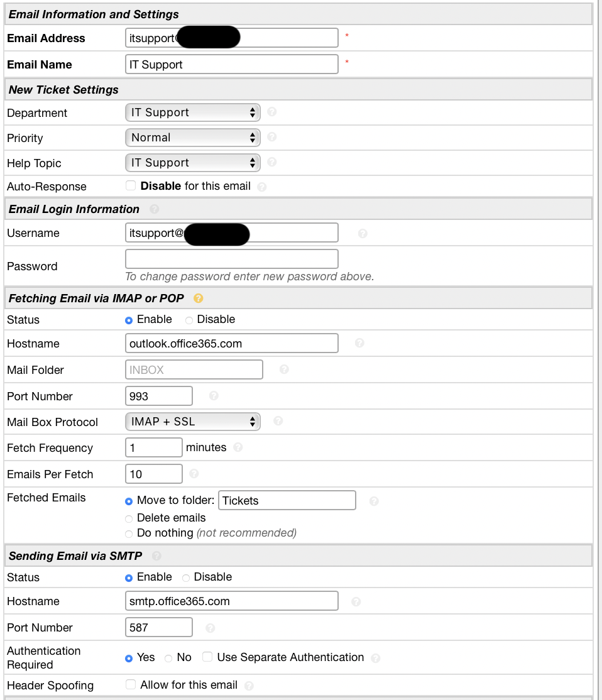The image size is (602, 700).
Task: Open the Help Topic dropdown
Action: [193, 163]
